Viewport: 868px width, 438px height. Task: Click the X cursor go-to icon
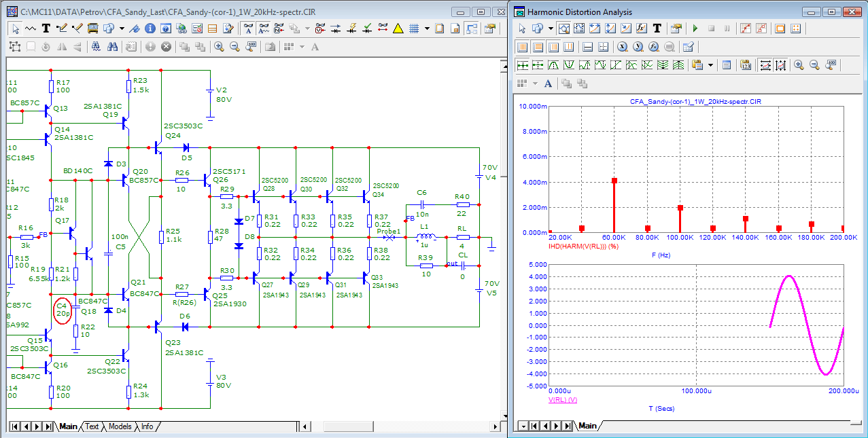(x=622, y=47)
